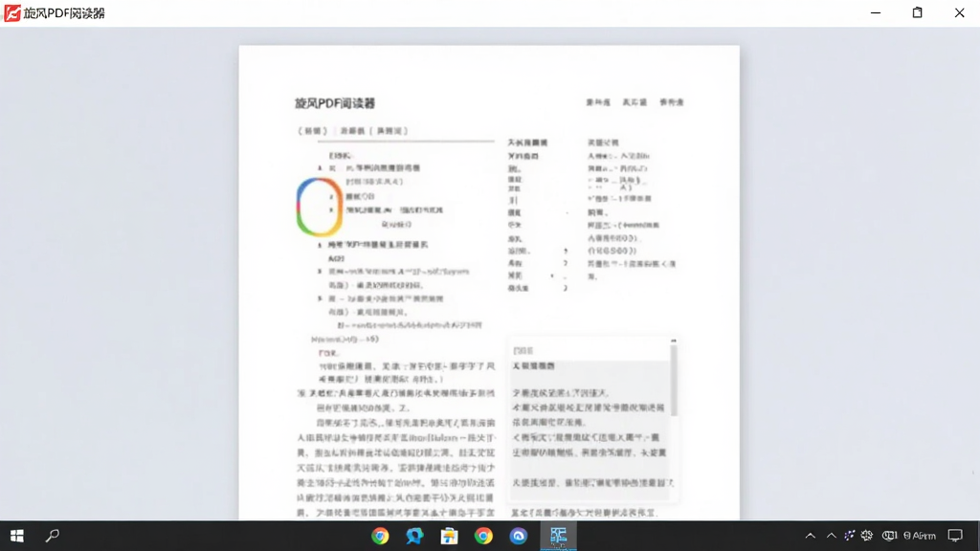Close the PDF reader window

point(959,12)
